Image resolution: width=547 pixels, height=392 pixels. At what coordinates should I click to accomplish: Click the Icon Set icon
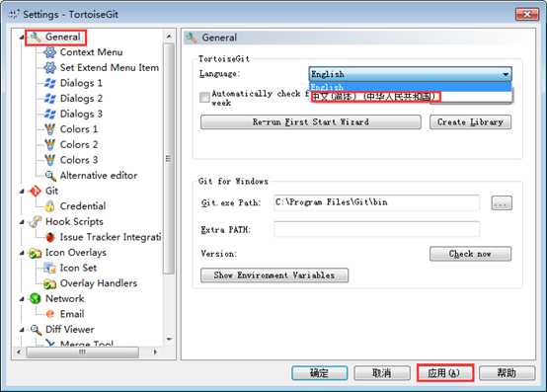[x=50, y=268]
